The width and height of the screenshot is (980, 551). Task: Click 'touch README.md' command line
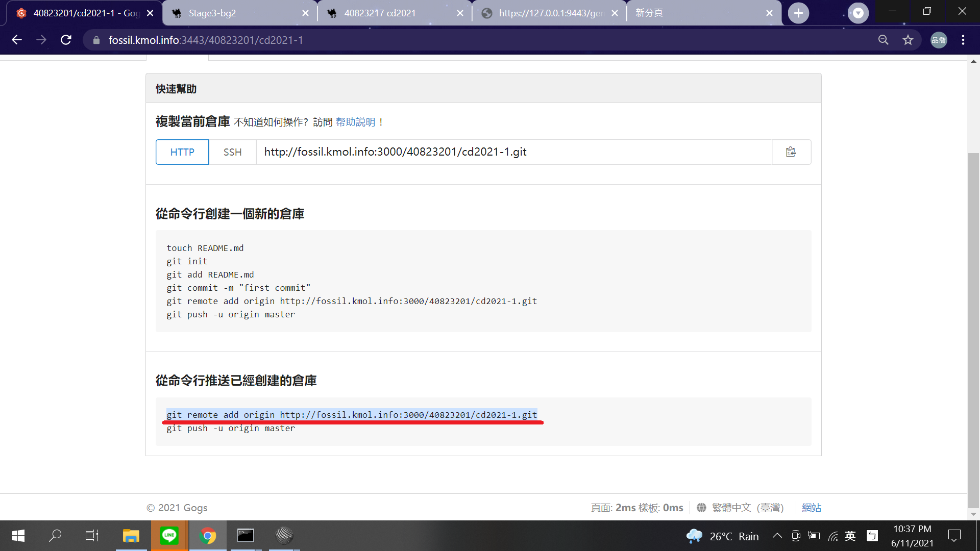click(x=205, y=248)
